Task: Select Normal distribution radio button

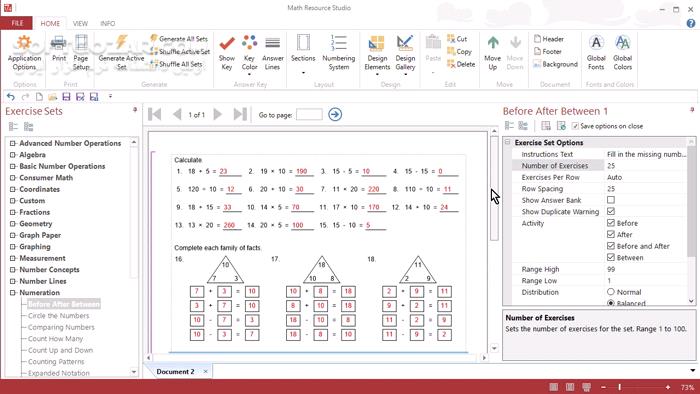Action: (x=611, y=292)
